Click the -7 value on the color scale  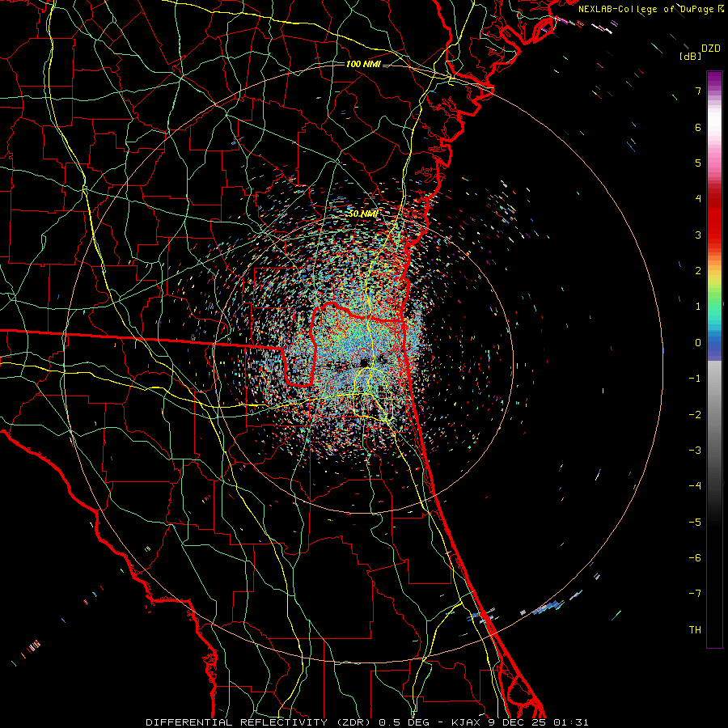[695, 594]
